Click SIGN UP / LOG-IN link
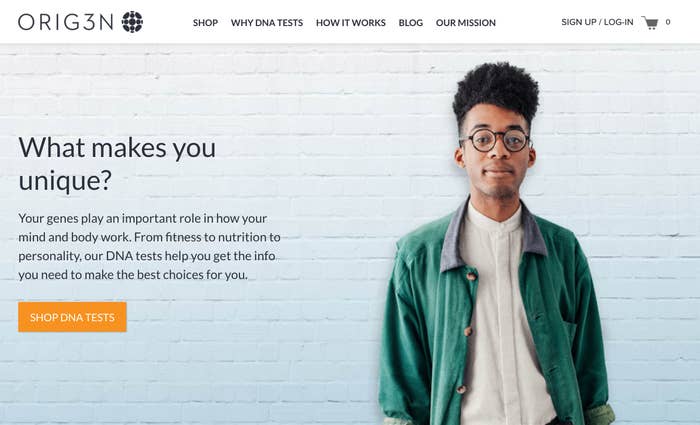Viewport: 700px width, 425px height. point(597,22)
